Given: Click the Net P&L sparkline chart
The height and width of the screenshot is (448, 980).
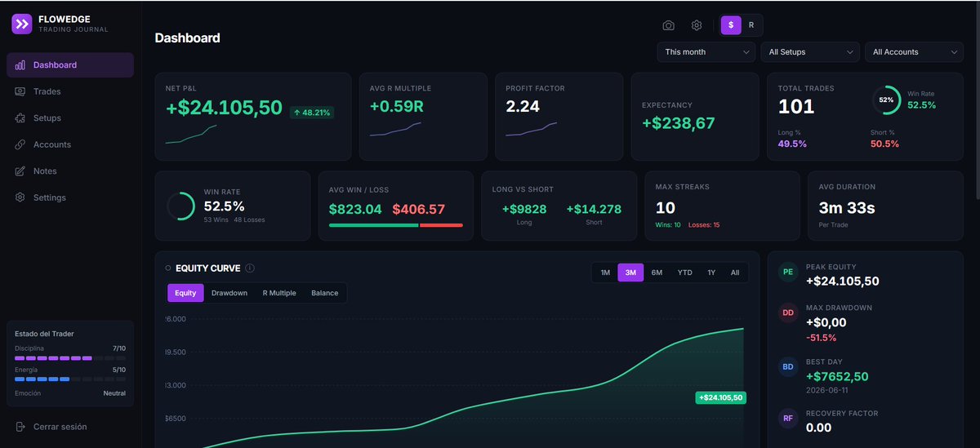Looking at the screenshot, I should (191, 134).
